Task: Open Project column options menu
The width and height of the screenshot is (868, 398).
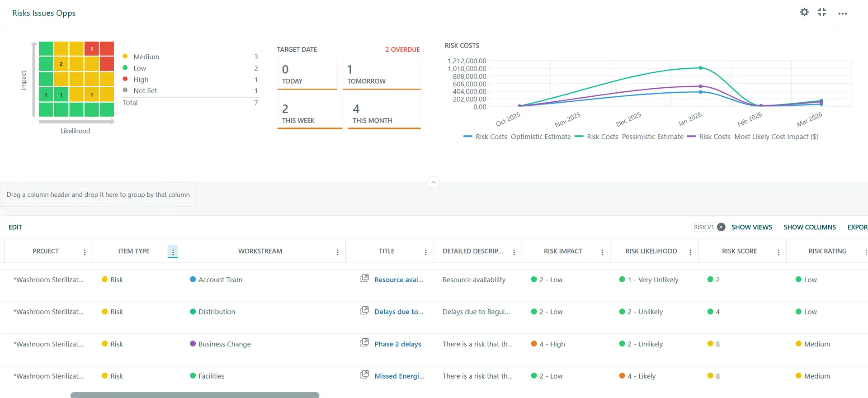Action: tap(85, 252)
